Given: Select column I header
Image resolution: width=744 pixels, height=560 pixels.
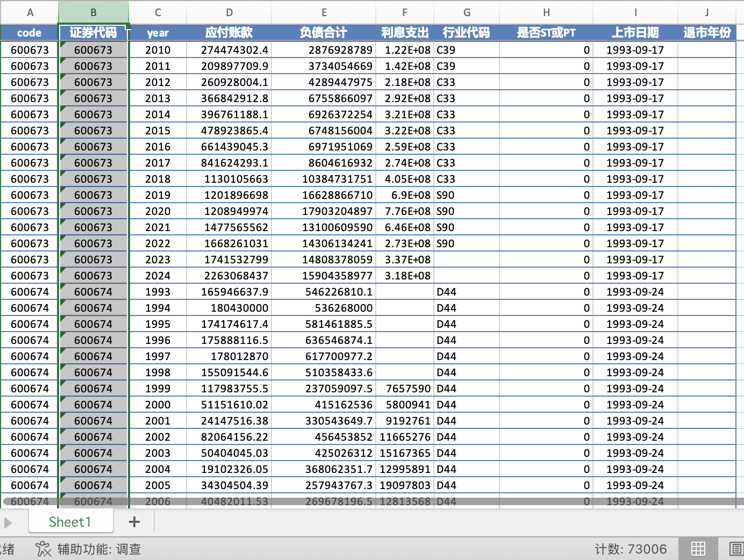Looking at the screenshot, I should pyautogui.click(x=635, y=12).
